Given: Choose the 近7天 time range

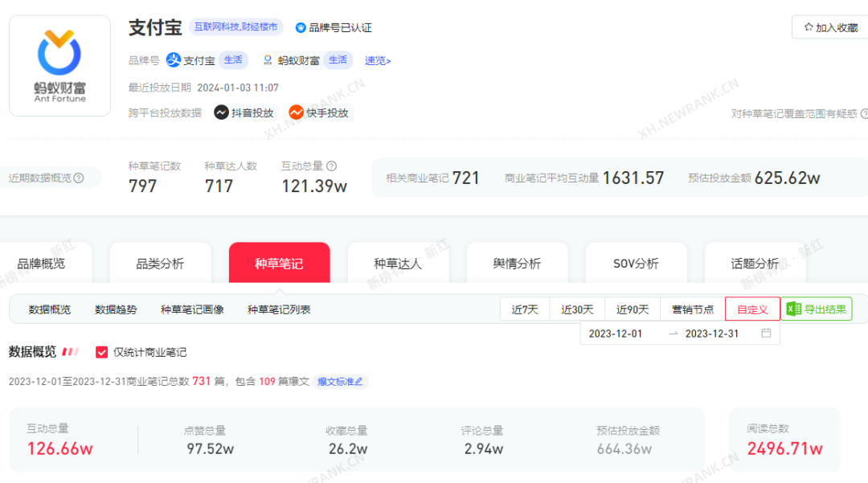Looking at the screenshot, I should (525, 309).
